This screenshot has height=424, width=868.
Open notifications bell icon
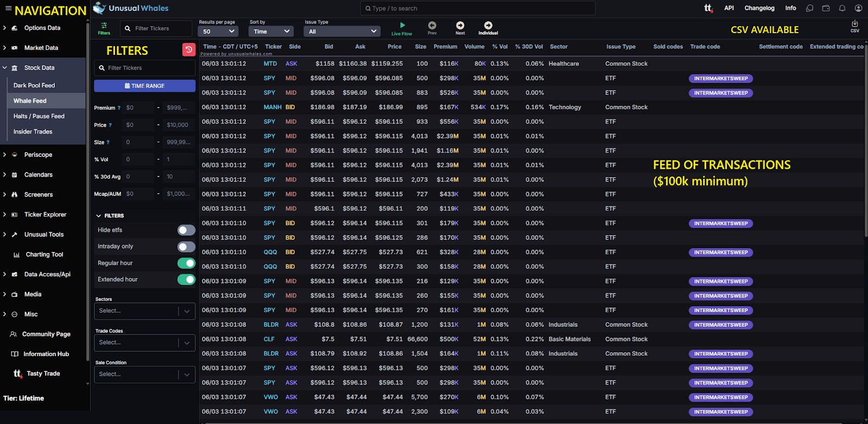tap(842, 8)
